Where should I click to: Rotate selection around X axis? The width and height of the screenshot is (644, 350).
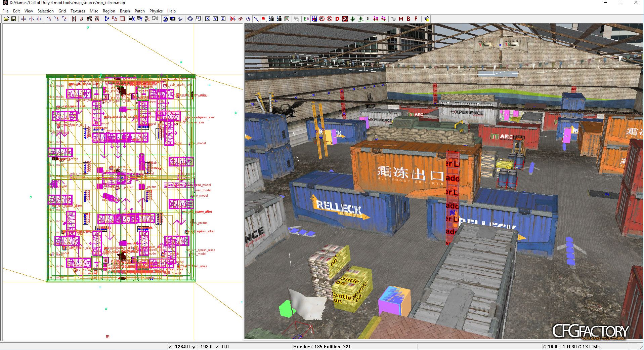[x=49, y=19]
